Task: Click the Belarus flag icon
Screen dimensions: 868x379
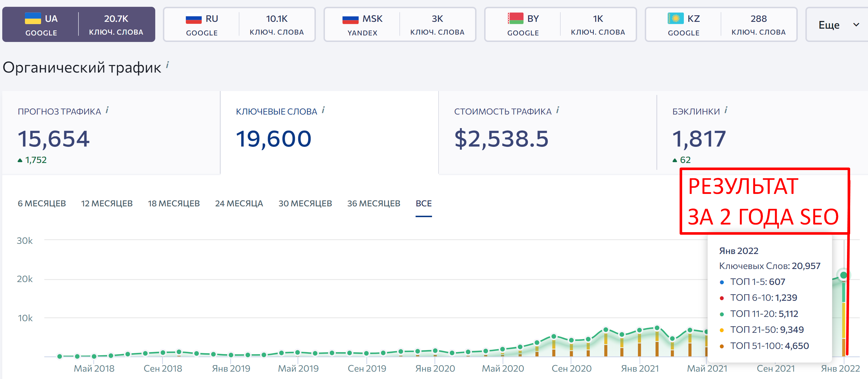Action: 516,18
